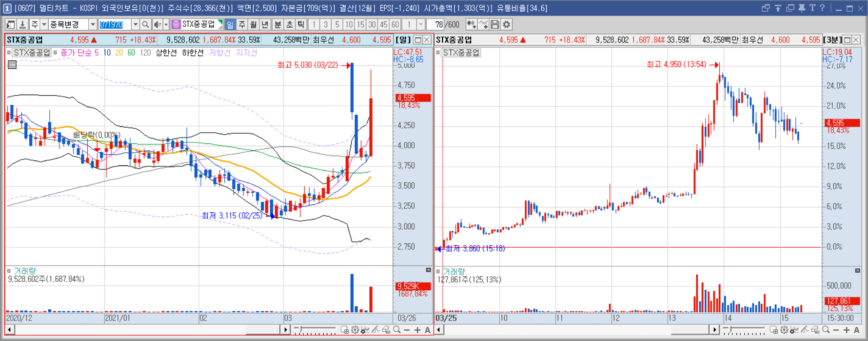This screenshot has height=341, width=868.
Task: Select the 월 (monthly) period button
Action: [x=254, y=24]
